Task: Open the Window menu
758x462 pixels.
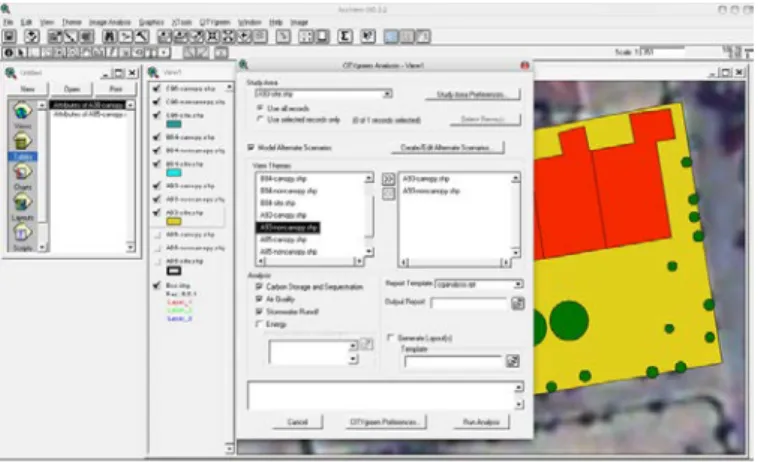Action: (249, 22)
